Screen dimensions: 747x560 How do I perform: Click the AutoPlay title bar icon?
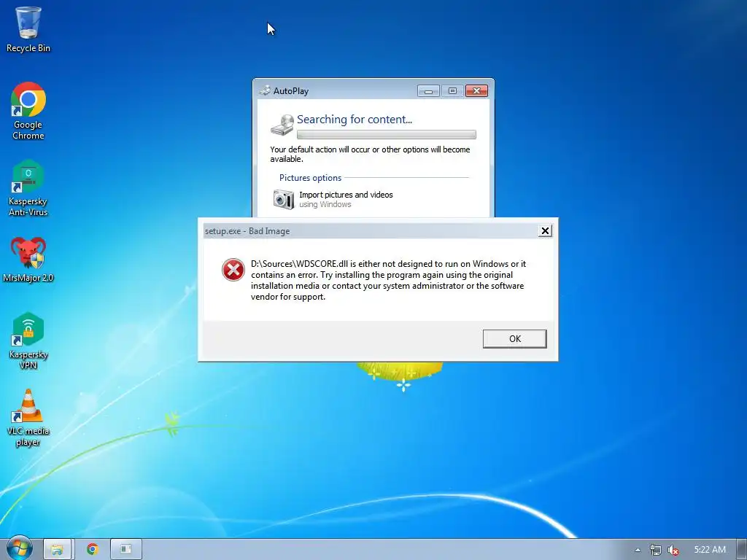265,90
